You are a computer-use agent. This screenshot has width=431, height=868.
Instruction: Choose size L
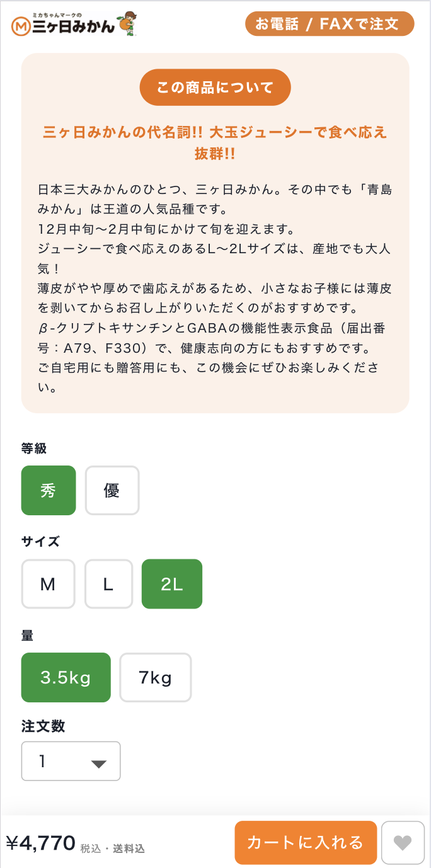(x=108, y=584)
